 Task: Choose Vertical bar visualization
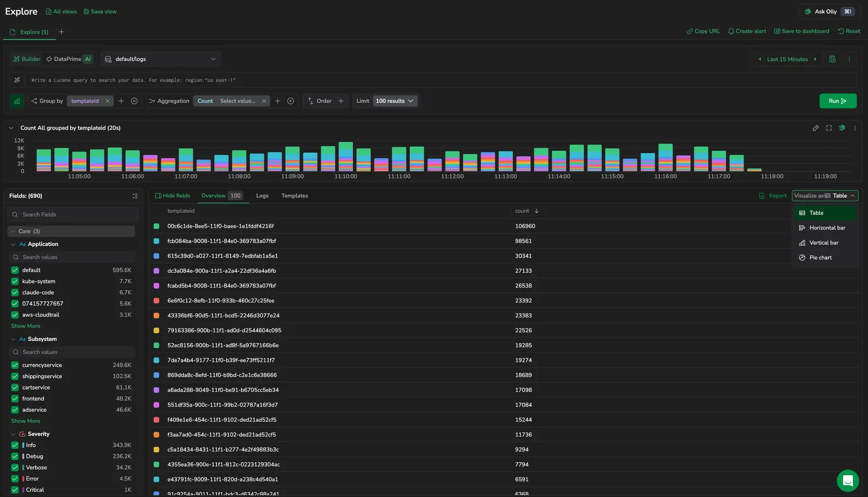tap(825, 243)
